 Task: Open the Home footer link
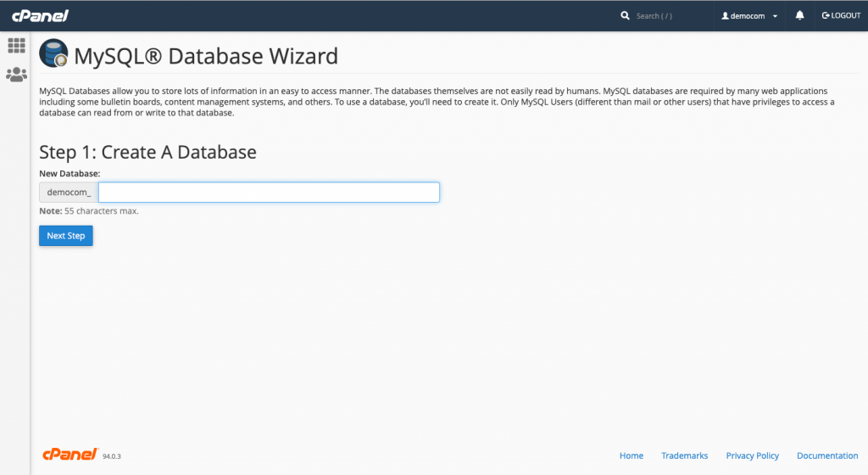[631, 455]
